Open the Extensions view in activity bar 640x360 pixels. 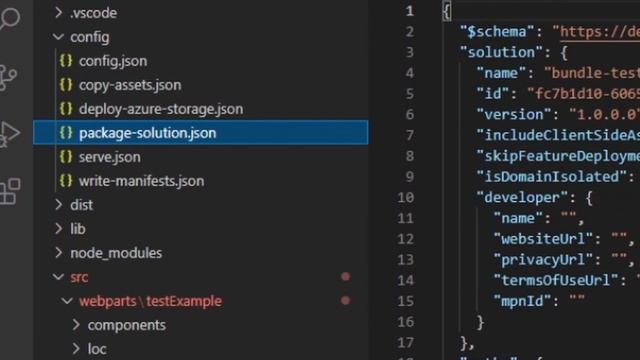point(10,191)
